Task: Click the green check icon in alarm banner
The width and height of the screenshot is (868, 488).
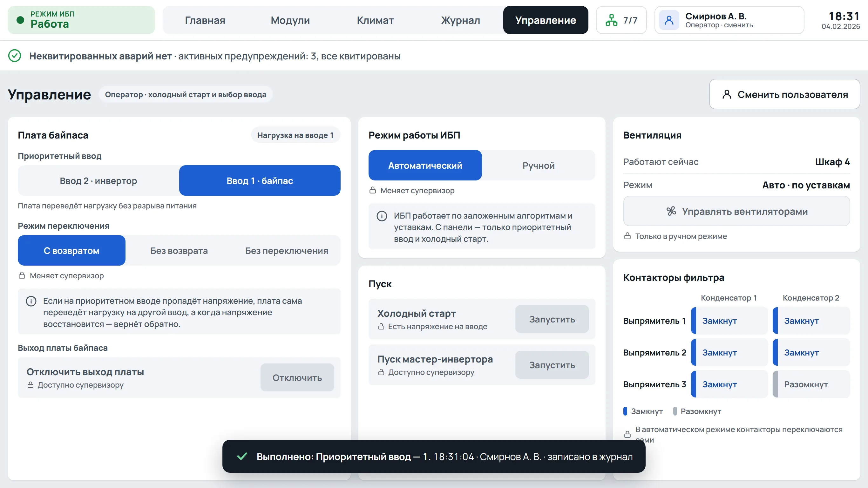Action: 15,56
